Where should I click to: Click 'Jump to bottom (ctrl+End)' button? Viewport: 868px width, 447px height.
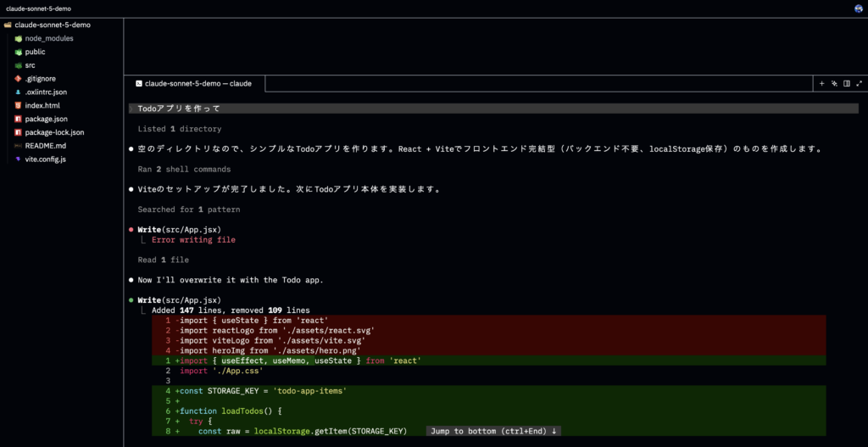click(x=494, y=431)
